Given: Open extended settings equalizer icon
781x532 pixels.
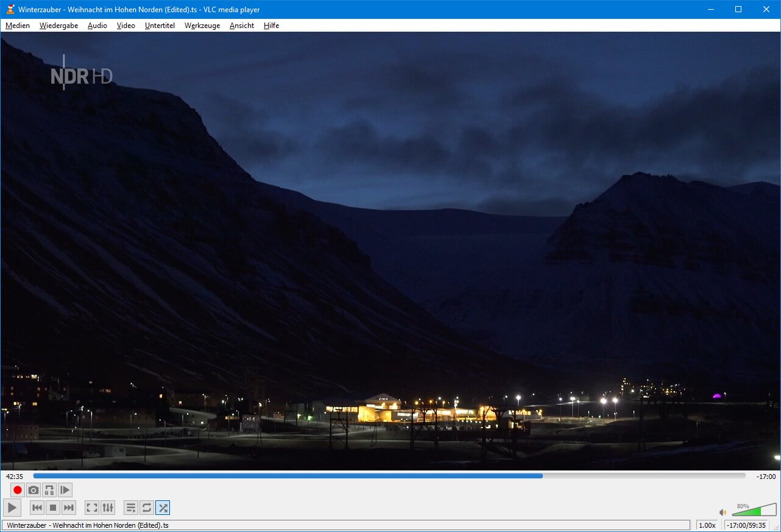Looking at the screenshot, I should pos(108,508).
